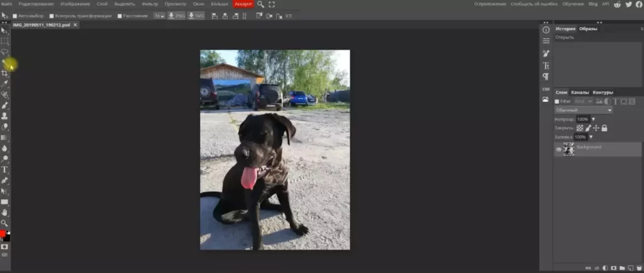Enable the layer Filter checkbox
This screenshot has height=273, width=644.
(x=557, y=101)
